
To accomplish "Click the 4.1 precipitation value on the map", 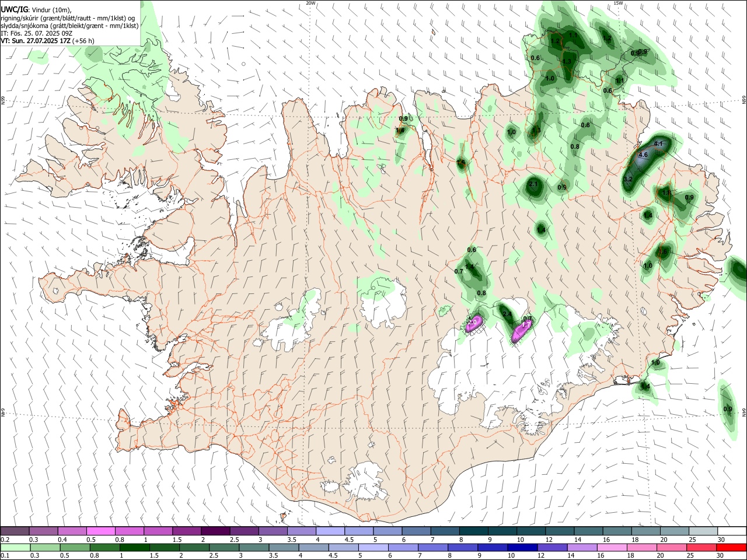I will coord(659,143).
